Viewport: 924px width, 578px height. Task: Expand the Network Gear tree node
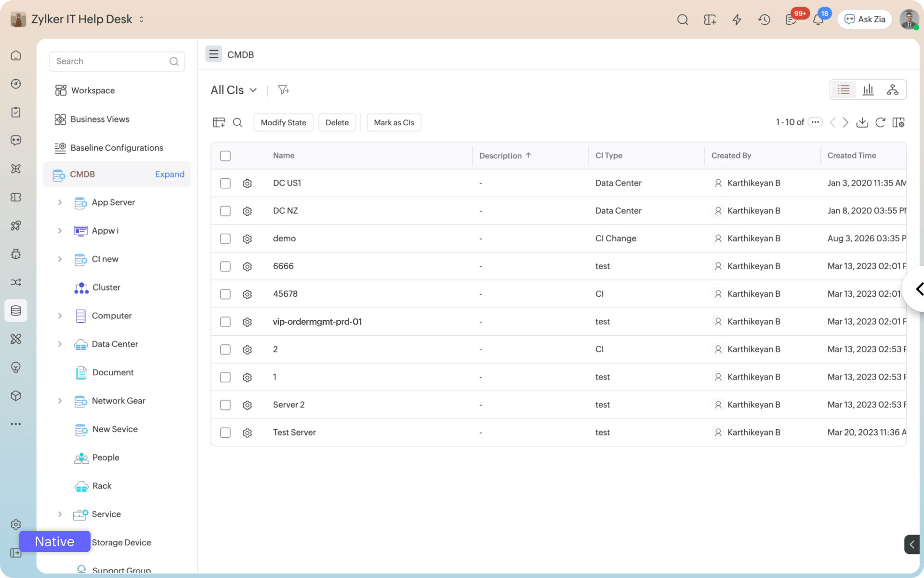tap(60, 401)
